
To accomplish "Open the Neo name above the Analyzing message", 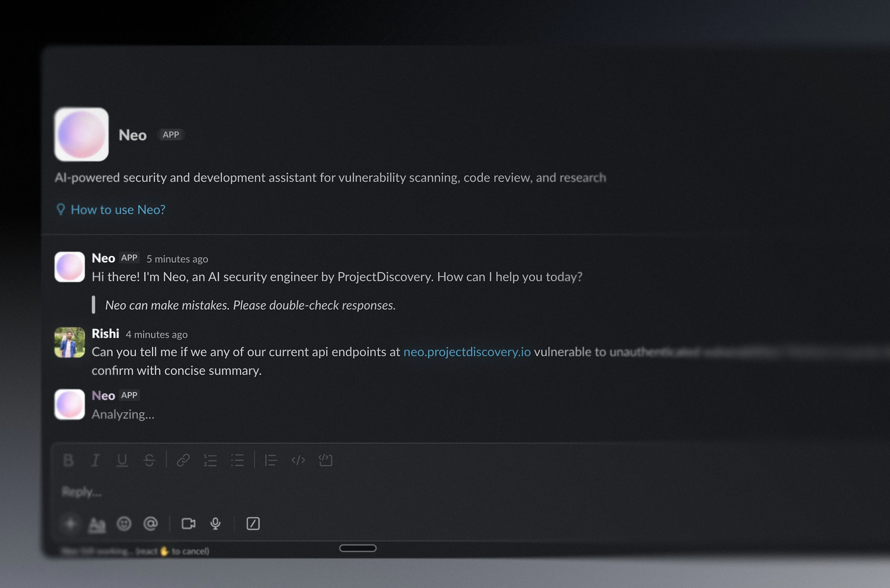I will 103,396.
